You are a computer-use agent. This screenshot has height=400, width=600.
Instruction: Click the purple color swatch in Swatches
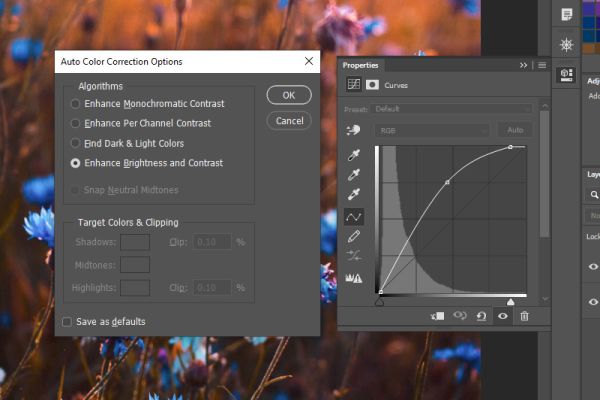tap(591, 9)
